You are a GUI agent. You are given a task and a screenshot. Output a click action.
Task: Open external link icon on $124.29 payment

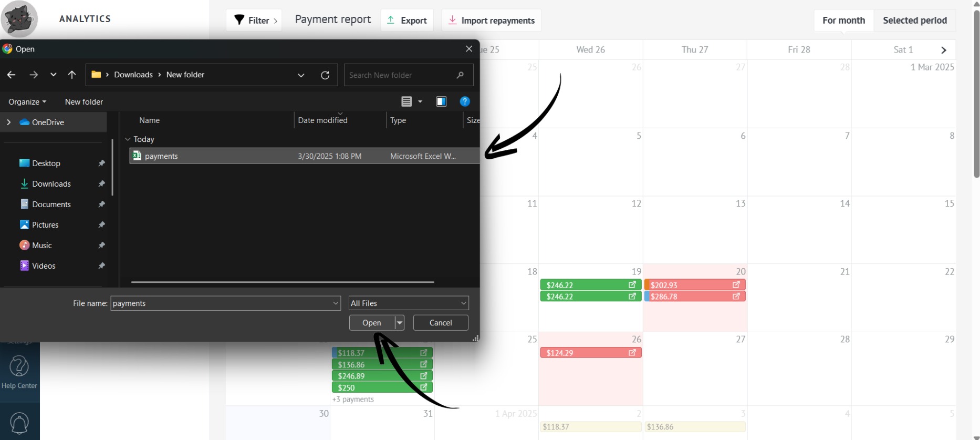632,353
